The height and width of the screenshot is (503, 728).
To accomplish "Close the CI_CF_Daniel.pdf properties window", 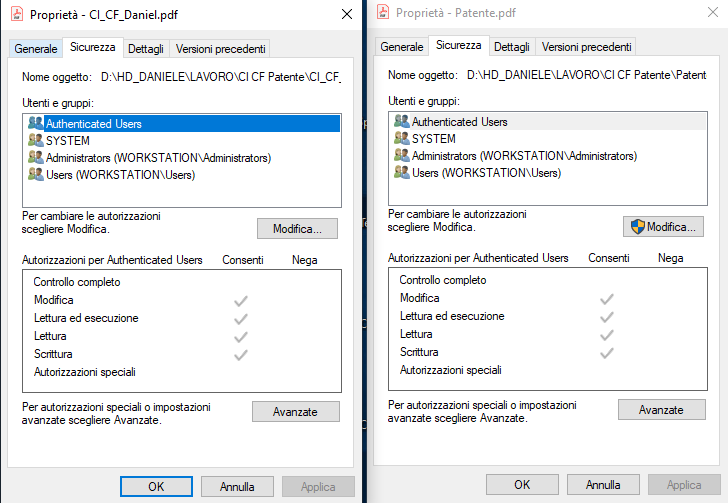I will [x=347, y=14].
